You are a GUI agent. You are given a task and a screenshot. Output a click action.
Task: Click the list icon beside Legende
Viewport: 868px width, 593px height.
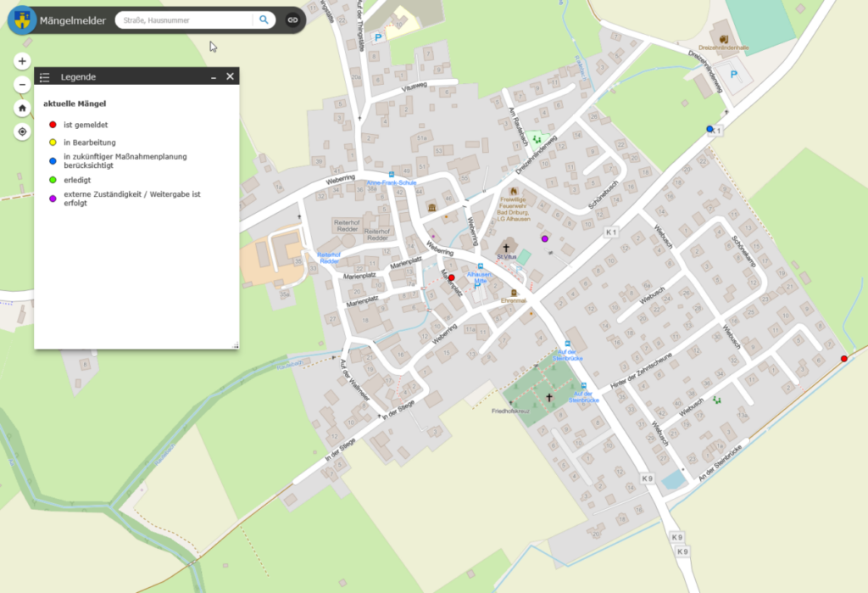pyautogui.click(x=45, y=77)
